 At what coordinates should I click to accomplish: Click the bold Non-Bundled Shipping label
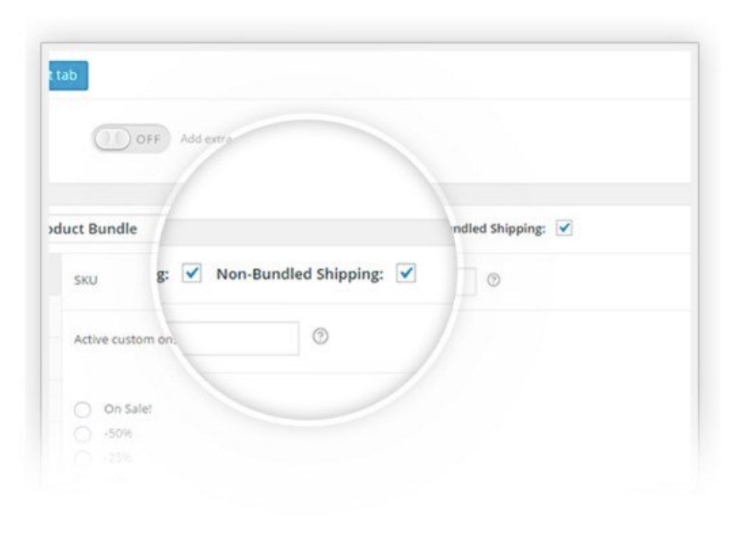coord(300,273)
